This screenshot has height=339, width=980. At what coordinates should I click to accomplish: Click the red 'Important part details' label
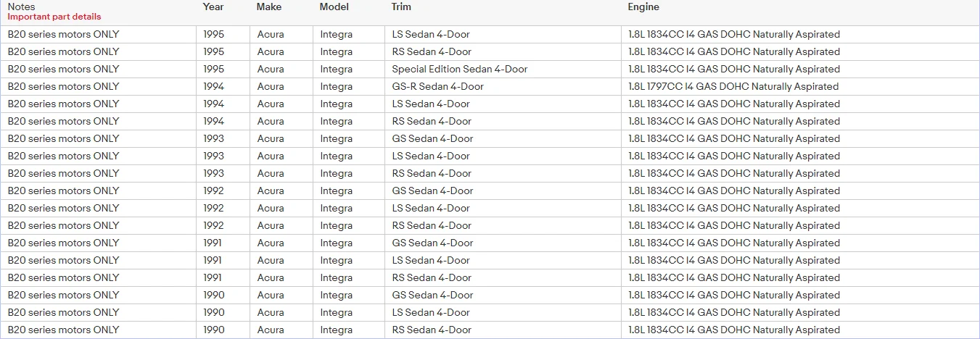pyautogui.click(x=54, y=17)
